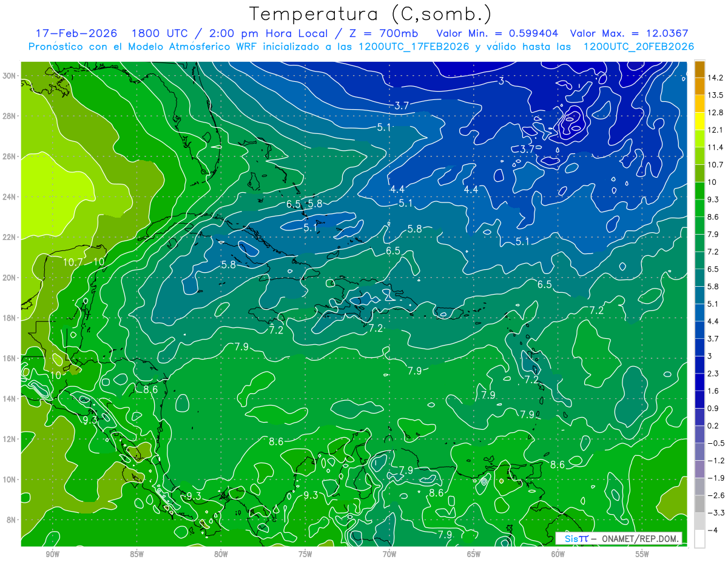
Task: Click the 24N latitude axis label
Action: (x=9, y=197)
